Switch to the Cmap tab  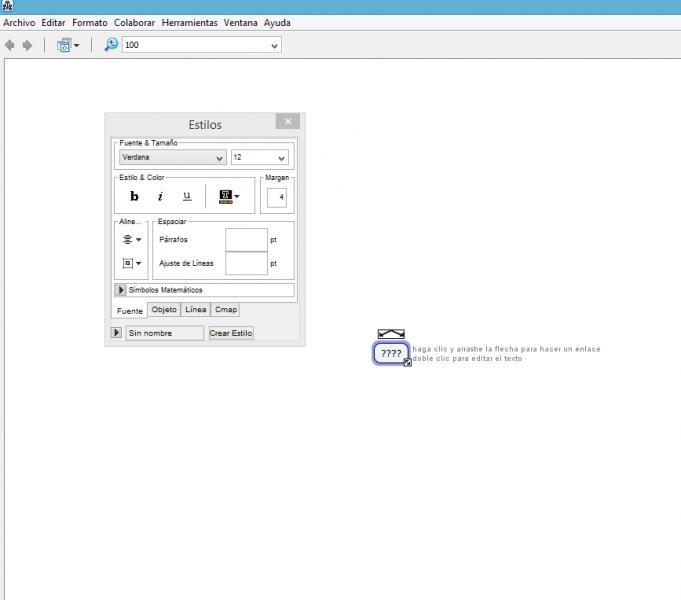226,309
